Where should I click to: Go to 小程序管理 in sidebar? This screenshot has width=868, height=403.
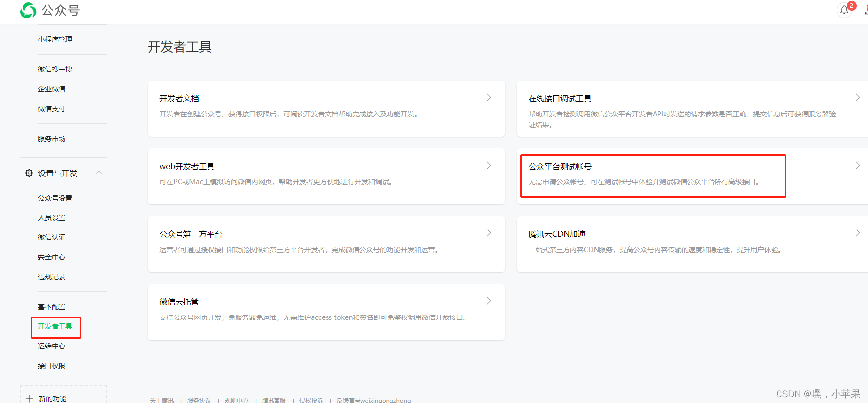(55, 39)
